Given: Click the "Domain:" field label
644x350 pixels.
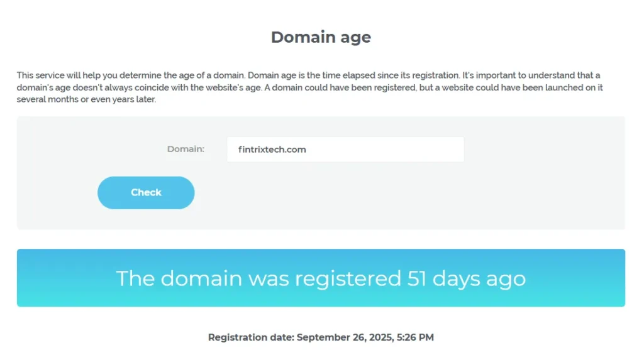Looking at the screenshot, I should click(x=186, y=150).
